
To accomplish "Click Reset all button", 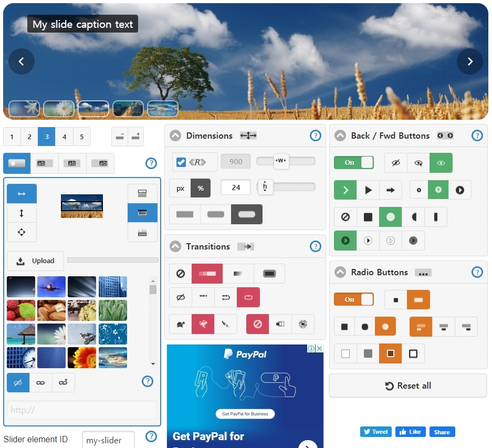I will [x=408, y=386].
